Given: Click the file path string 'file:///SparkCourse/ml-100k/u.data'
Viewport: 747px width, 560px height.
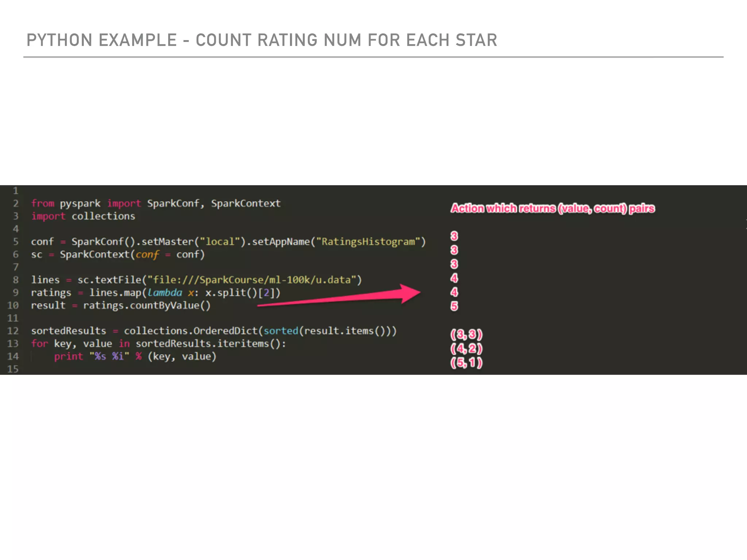Looking at the screenshot, I should click(x=252, y=280).
